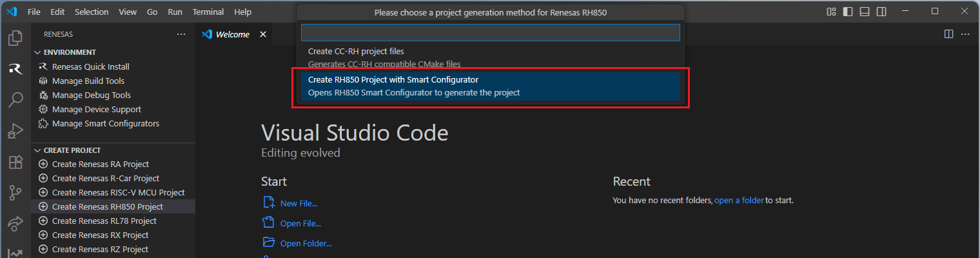Select Manage Build Tools

point(113,81)
